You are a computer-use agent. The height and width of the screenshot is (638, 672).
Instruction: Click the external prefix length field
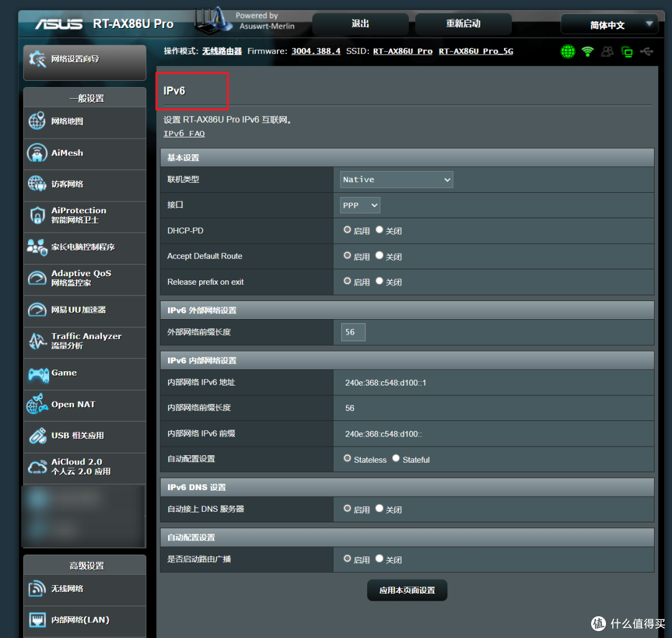click(353, 332)
